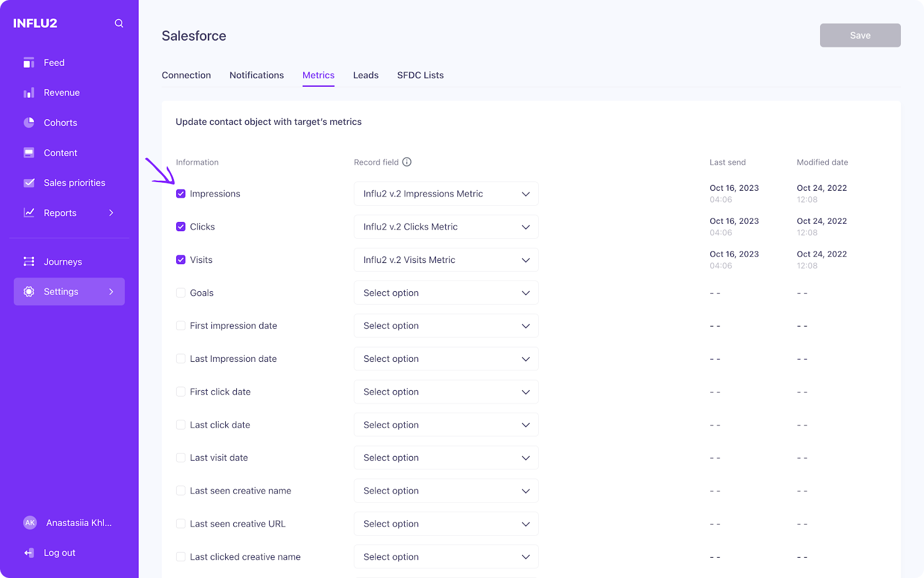
Task: Click the Settings gear icon
Action: 29,292
